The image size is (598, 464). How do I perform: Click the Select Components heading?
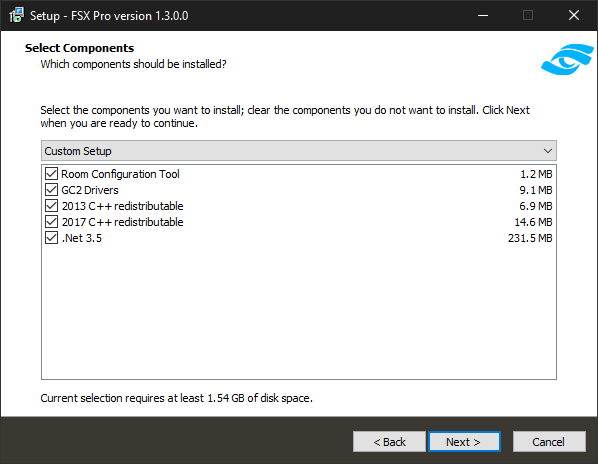pos(79,48)
